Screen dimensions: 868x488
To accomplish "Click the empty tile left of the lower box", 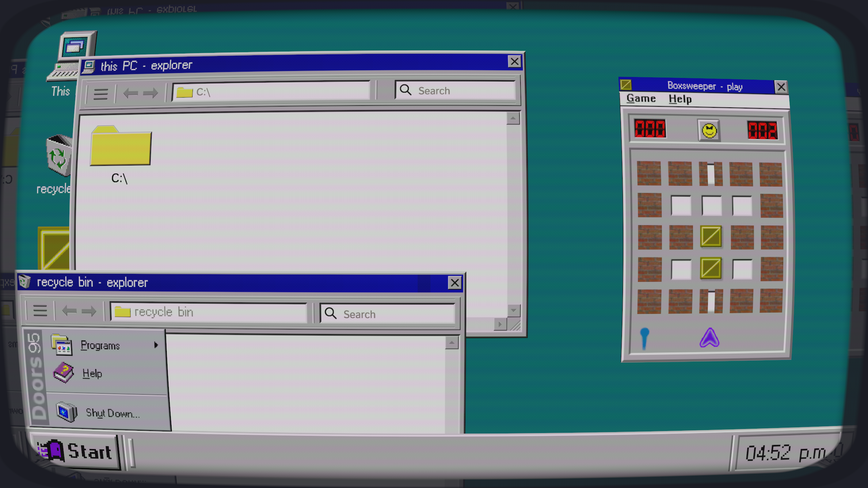I will click(681, 269).
